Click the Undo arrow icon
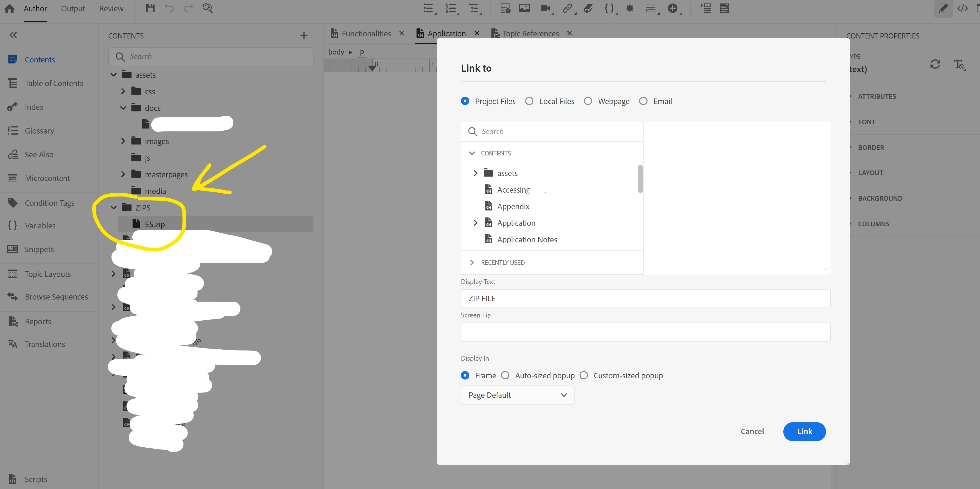This screenshot has width=980, height=489. (169, 8)
